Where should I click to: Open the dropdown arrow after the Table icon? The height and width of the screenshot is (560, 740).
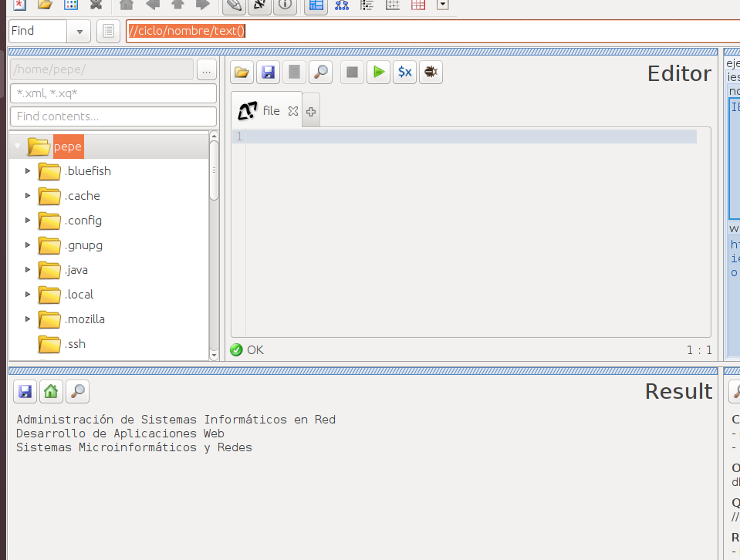(443, 5)
